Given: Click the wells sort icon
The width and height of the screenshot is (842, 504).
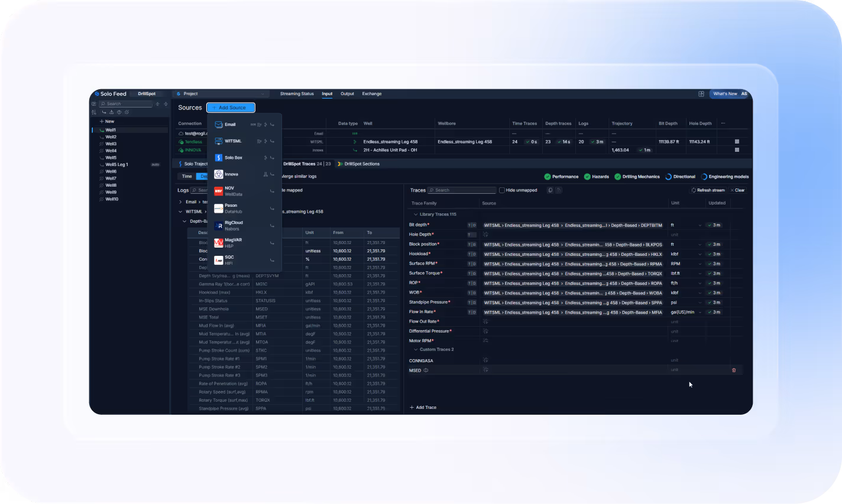Looking at the screenshot, I should (93, 112).
